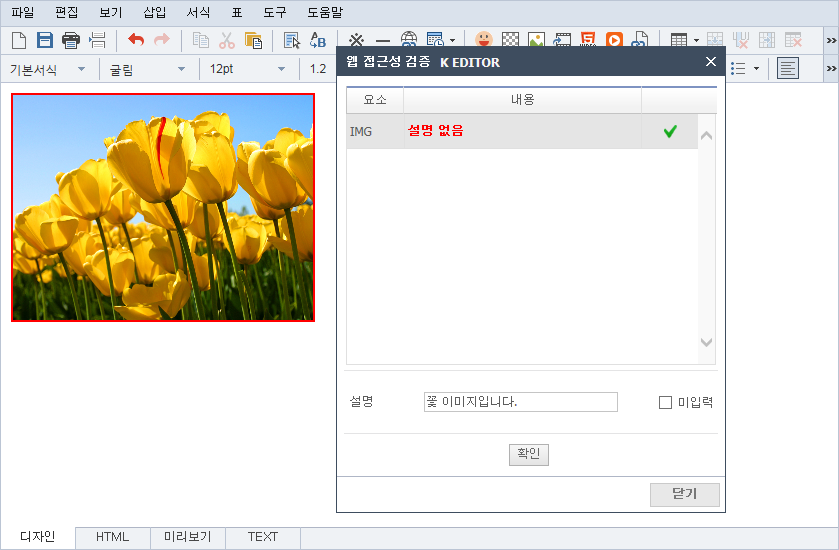Insert media with orange play icon
This screenshot has height=550, width=839.
[614, 39]
